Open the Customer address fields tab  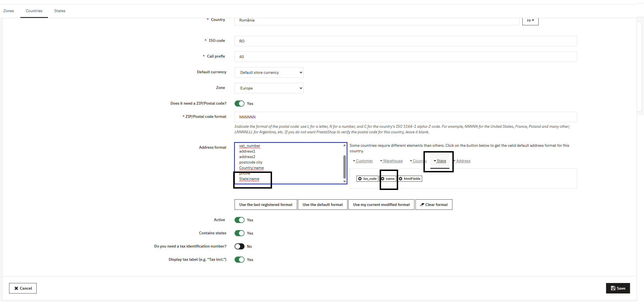coord(363,161)
